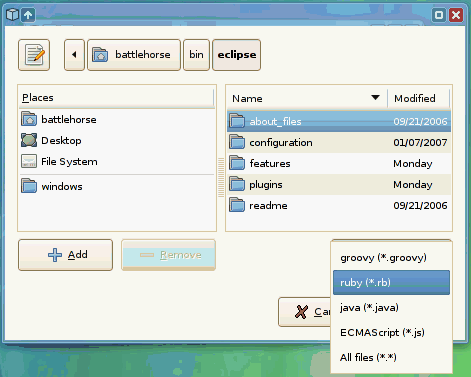Select the readme folder row
Screen dimensions: 471x377
(339, 205)
